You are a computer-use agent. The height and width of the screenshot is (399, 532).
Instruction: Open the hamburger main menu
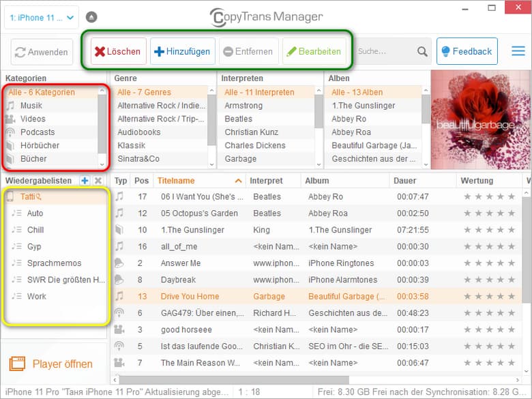click(x=518, y=51)
